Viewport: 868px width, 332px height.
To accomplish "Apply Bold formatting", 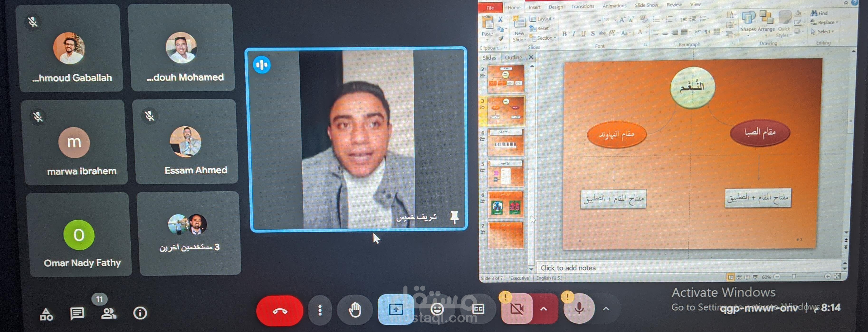I will coord(564,34).
